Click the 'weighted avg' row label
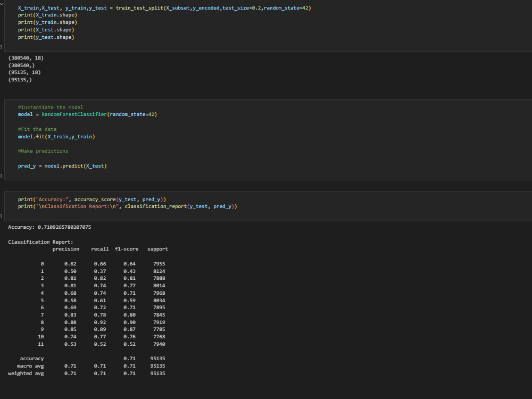The image size is (532, 399). (x=26, y=373)
